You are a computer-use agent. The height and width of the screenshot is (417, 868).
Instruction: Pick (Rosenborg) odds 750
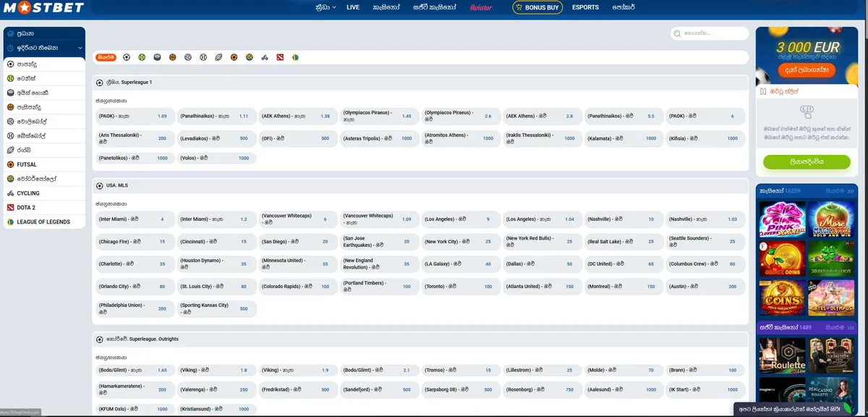(543, 389)
